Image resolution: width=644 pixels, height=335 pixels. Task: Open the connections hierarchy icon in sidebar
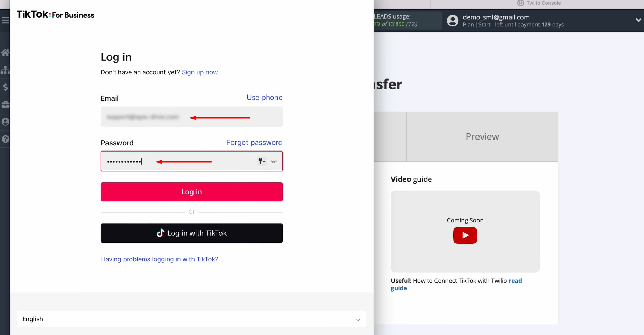[5, 70]
